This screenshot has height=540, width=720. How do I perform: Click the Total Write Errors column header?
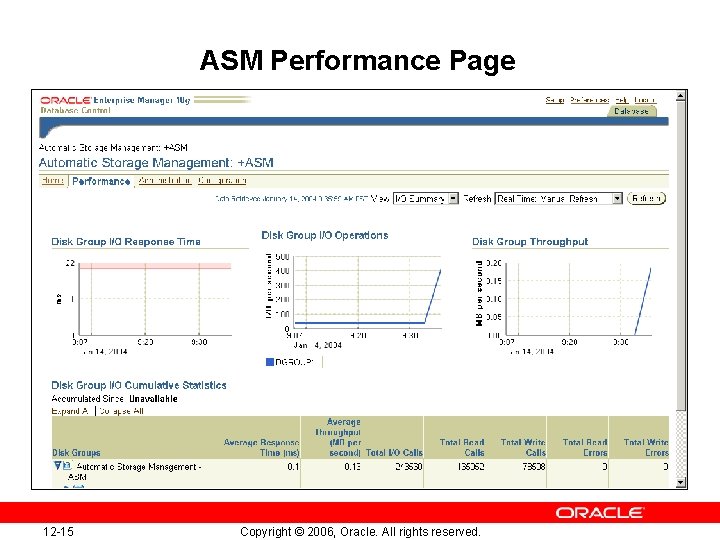point(646,447)
